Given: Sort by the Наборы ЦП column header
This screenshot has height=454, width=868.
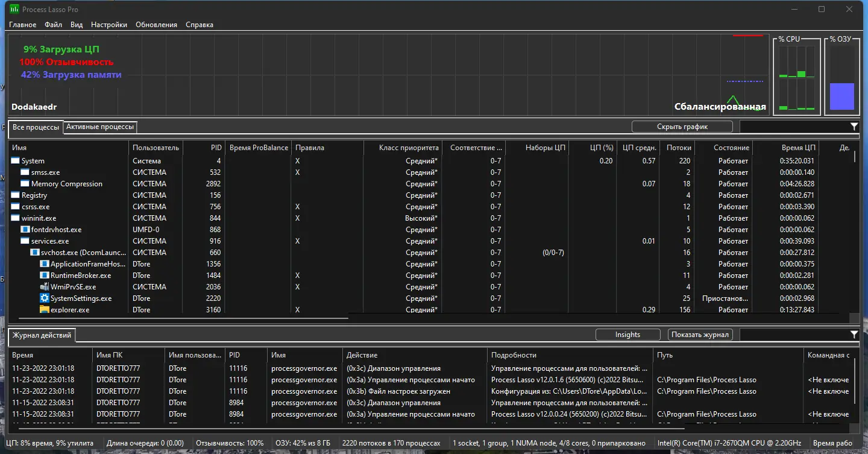Looking at the screenshot, I should click(536, 148).
